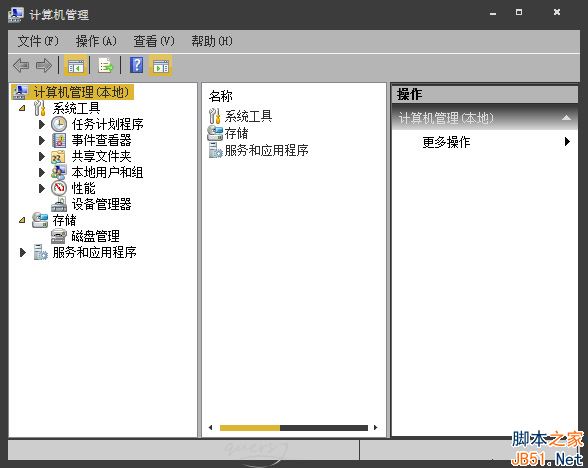This screenshot has height=468, width=588.
Task: Click the horizontal scrollbar thumb in center pane
Action: pyautogui.click(x=250, y=428)
